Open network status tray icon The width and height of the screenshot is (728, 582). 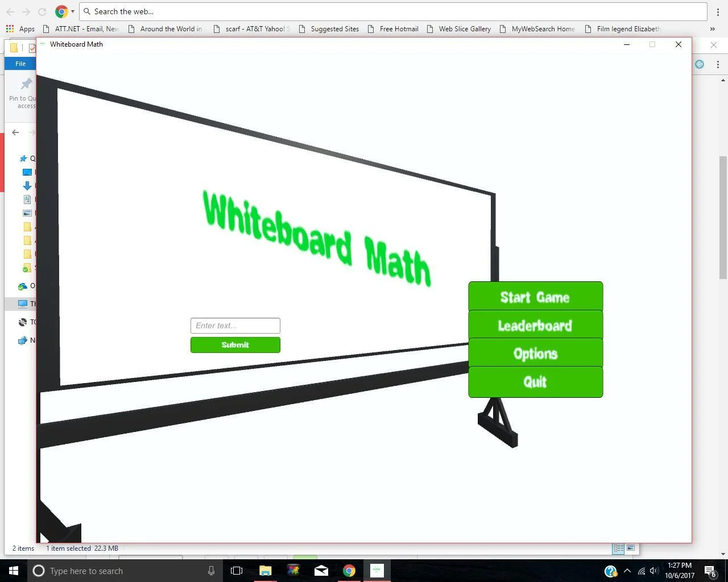coord(642,571)
